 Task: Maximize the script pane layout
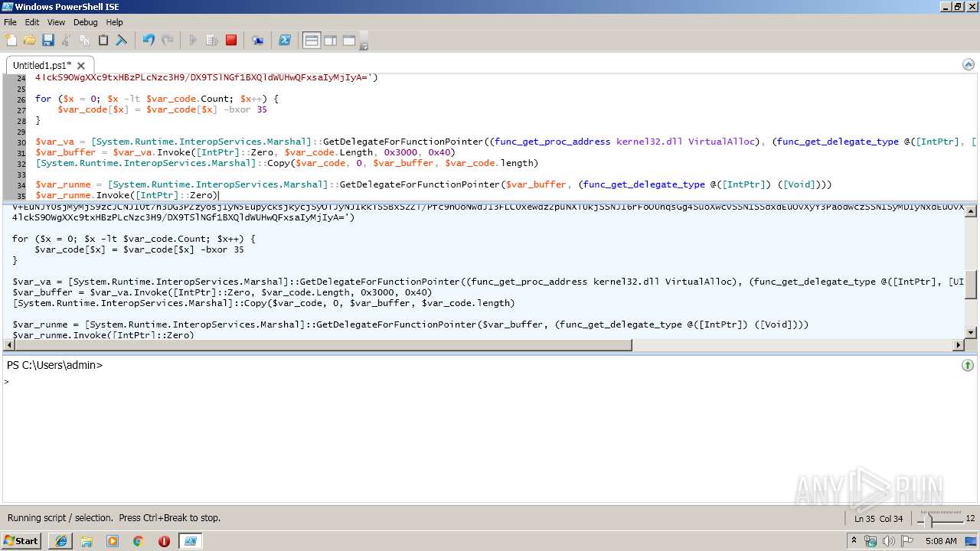click(348, 41)
